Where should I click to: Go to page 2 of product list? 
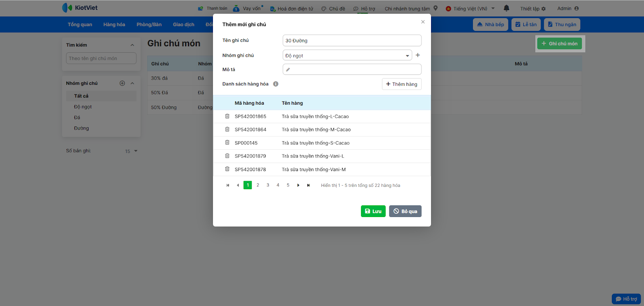point(258,185)
